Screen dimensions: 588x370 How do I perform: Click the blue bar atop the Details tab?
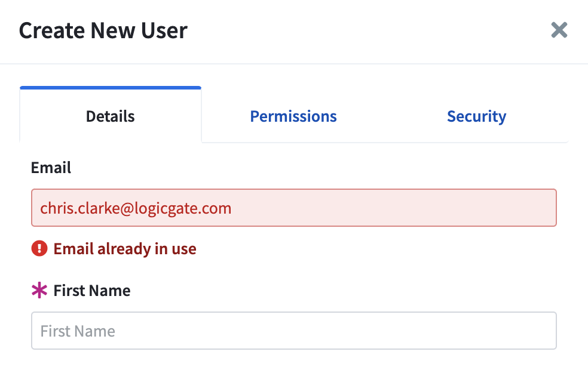110,88
